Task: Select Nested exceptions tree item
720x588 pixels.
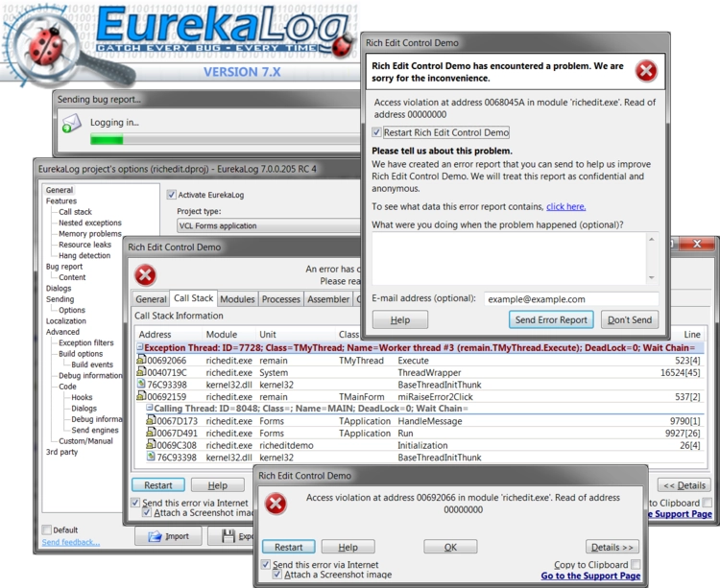Action: click(x=90, y=223)
